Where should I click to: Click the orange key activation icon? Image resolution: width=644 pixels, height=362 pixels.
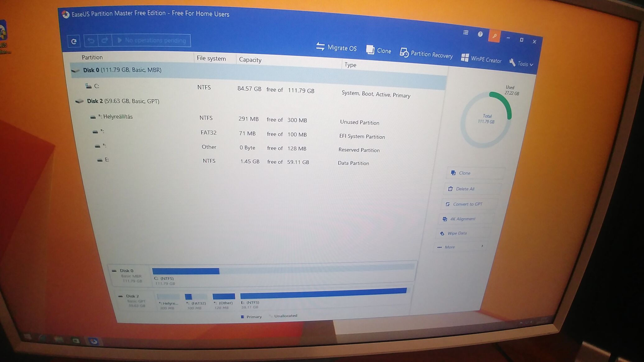point(494,36)
